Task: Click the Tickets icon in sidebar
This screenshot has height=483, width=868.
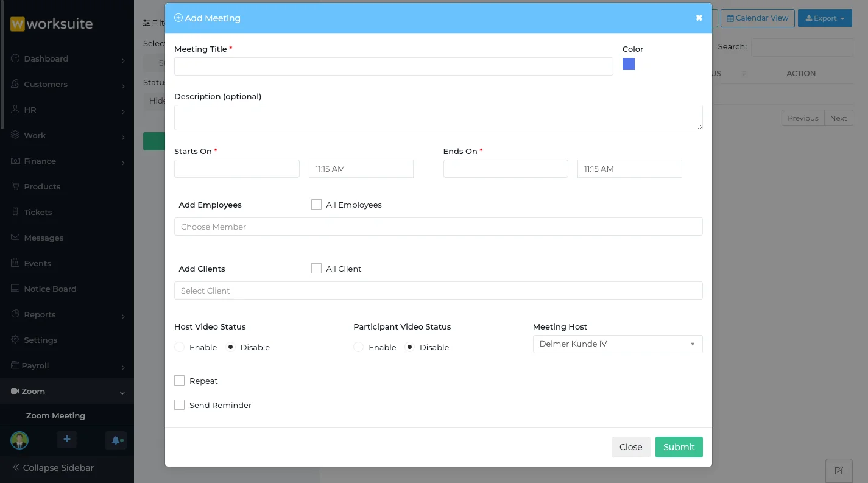Action: (16, 212)
